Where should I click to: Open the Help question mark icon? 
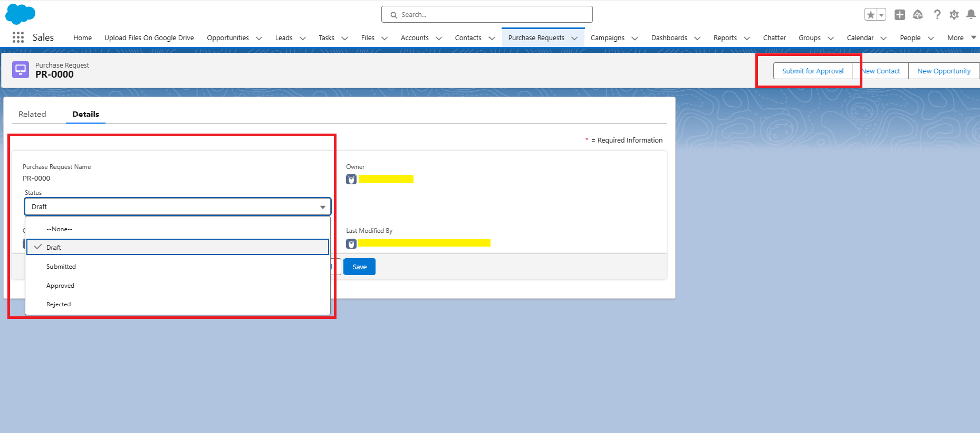(937, 15)
